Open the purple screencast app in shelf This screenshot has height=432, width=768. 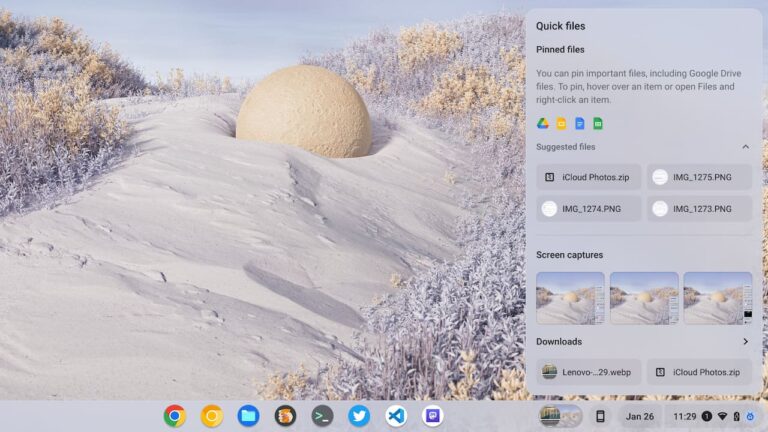pyautogui.click(x=432, y=416)
